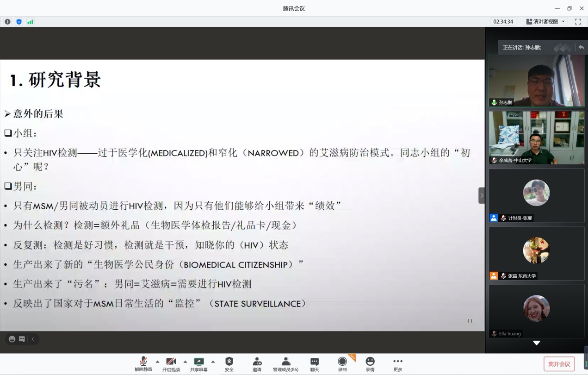
Task: Open the 安全 security settings
Action: point(229,364)
